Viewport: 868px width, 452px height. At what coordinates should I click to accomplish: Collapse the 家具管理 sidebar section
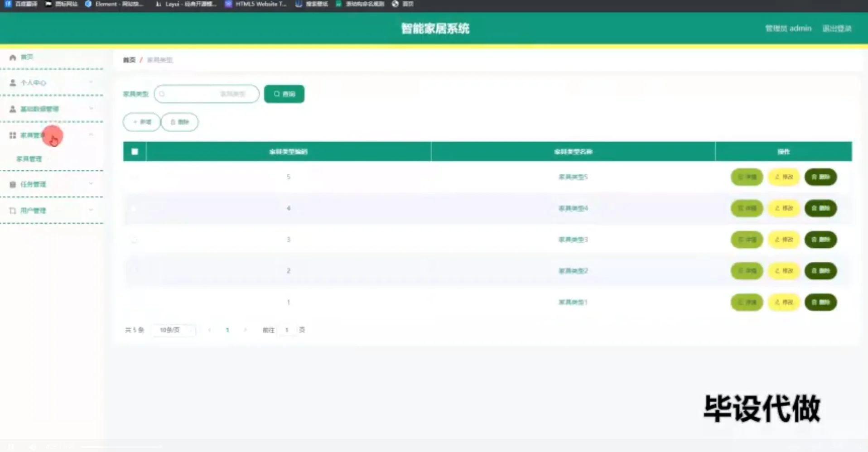pyautogui.click(x=91, y=135)
